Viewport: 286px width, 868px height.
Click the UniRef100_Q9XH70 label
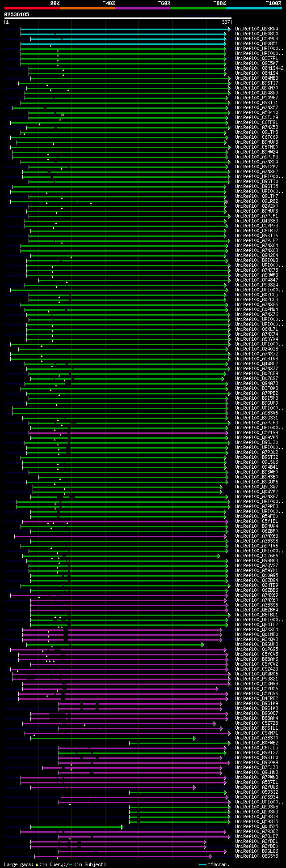coord(257,88)
